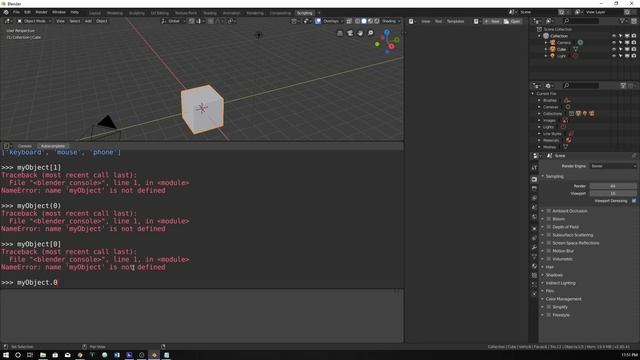Hide the Cube via eye icon

(x=613, y=49)
